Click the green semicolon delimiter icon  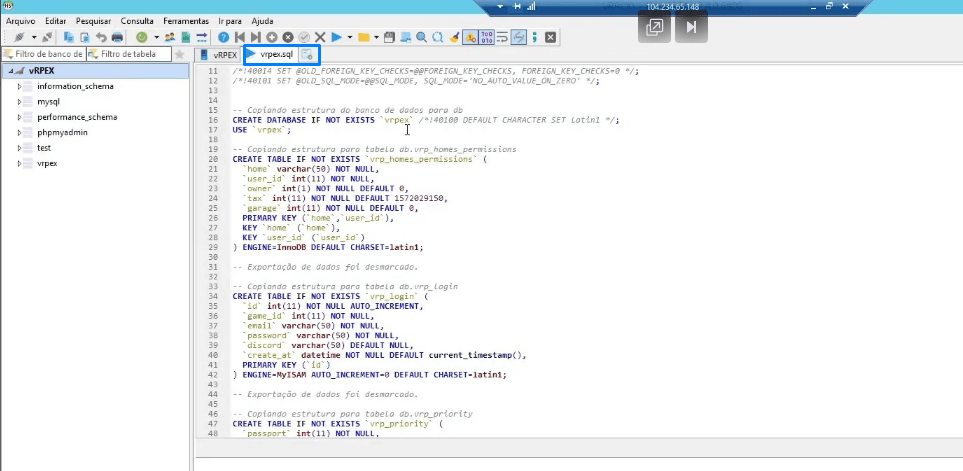point(535,37)
